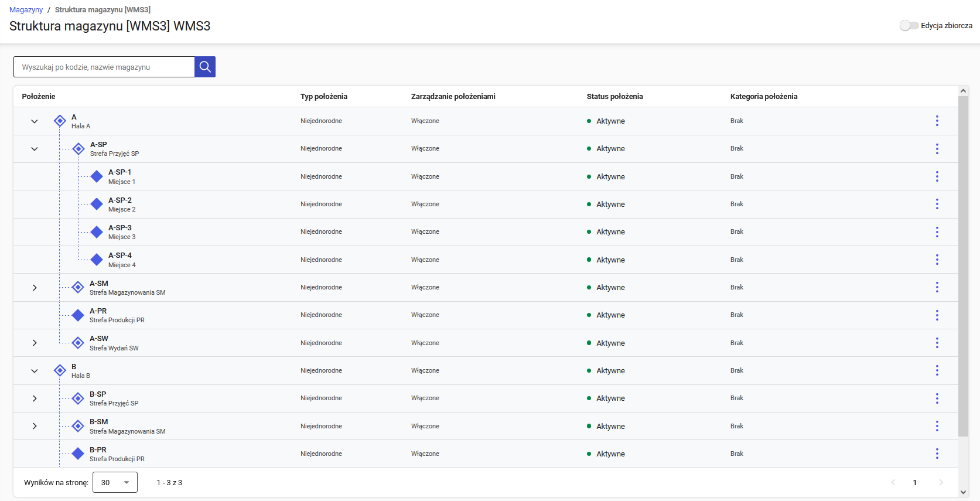Screen dimensions: 980x501
Task: Sort by the Typ położenia column header
Action: (x=323, y=97)
